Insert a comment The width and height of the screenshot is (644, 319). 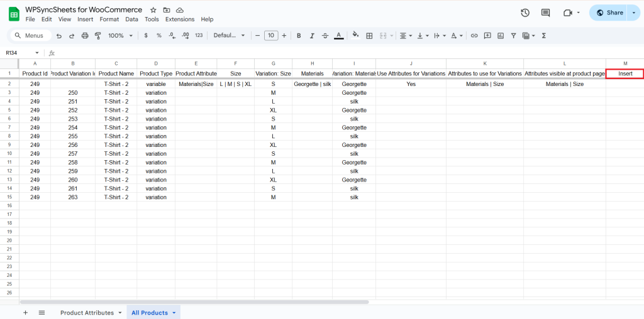tap(487, 36)
